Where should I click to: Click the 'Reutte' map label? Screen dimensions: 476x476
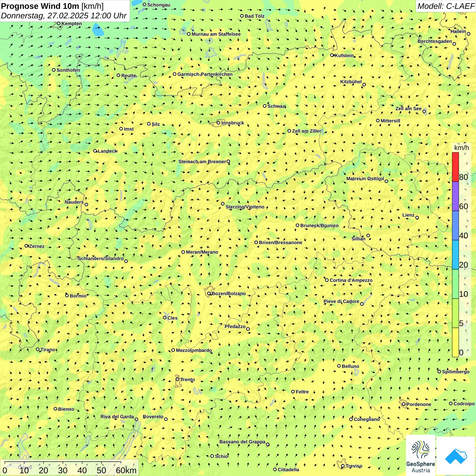[x=129, y=75]
